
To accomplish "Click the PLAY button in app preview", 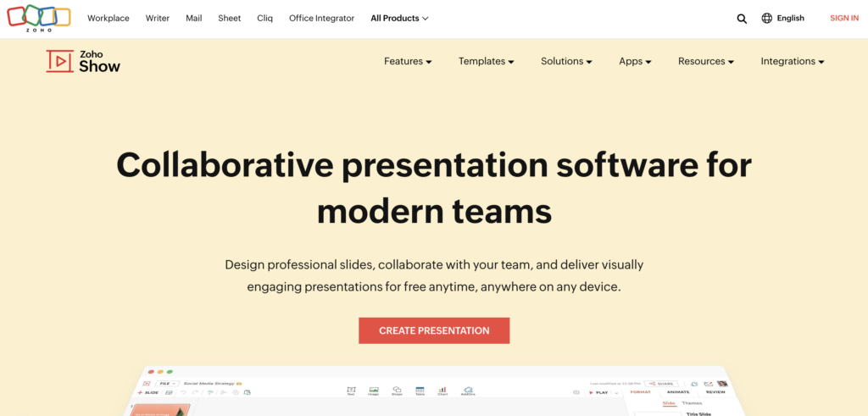I will 598,392.
